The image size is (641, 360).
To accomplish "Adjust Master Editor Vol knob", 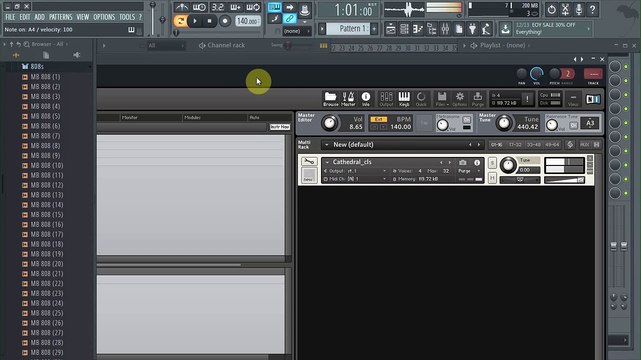I will pos(329,123).
